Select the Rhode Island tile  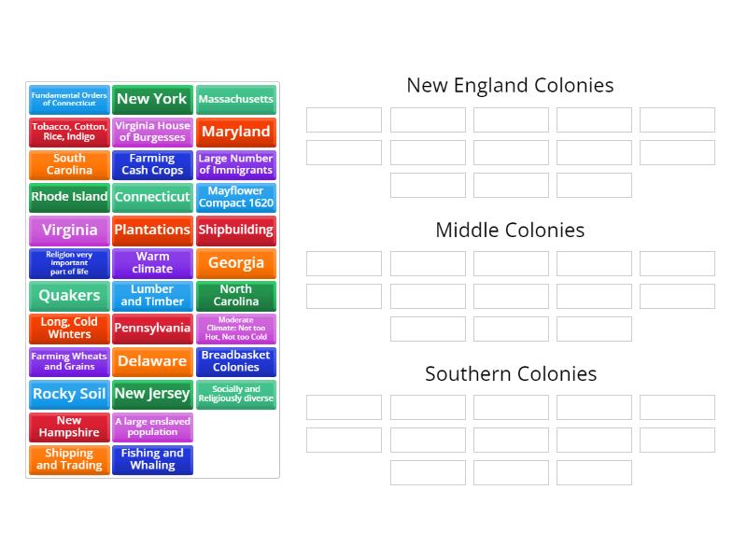click(x=68, y=197)
